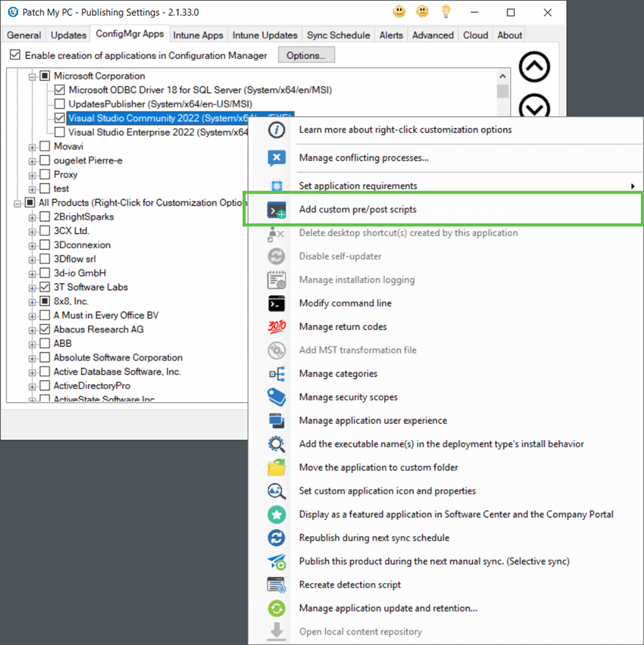Select Move the application to custom folder
The height and width of the screenshot is (645, 644).
coord(378,467)
